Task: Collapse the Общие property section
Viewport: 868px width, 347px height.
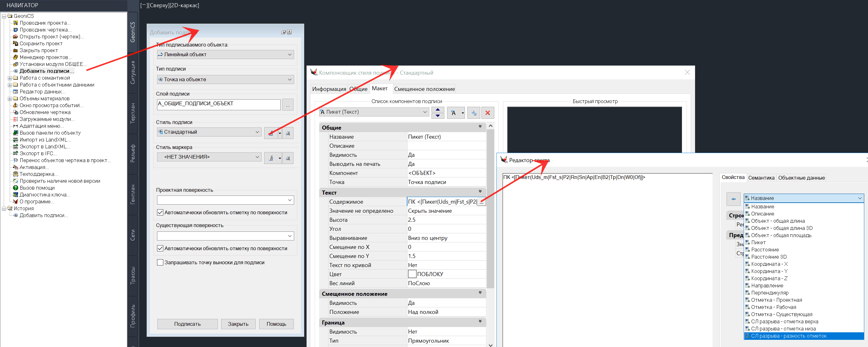Action: (x=480, y=126)
